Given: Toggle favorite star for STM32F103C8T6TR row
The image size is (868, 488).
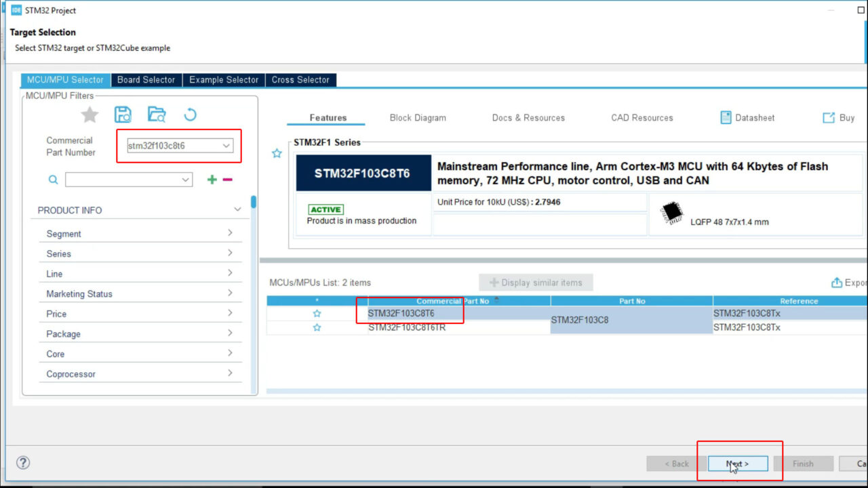Looking at the screenshot, I should pyautogui.click(x=317, y=327).
